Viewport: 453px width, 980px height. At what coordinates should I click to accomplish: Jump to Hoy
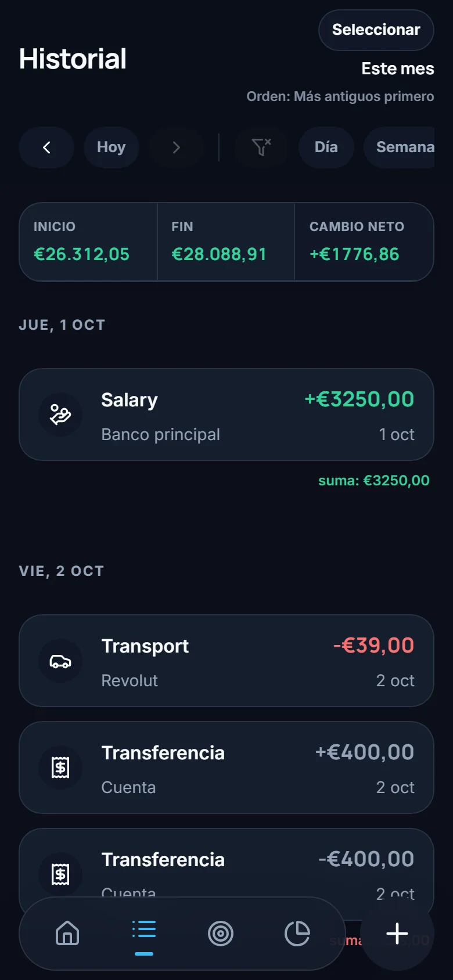point(112,147)
